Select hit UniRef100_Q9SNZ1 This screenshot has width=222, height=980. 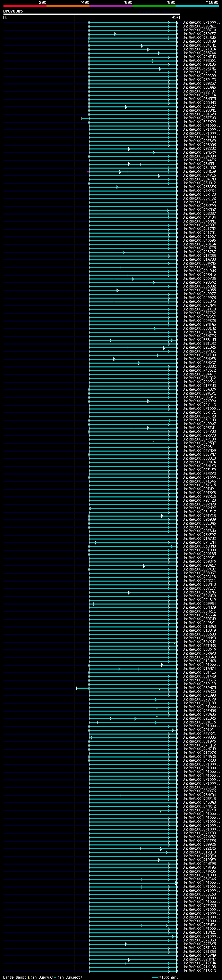point(199,26)
